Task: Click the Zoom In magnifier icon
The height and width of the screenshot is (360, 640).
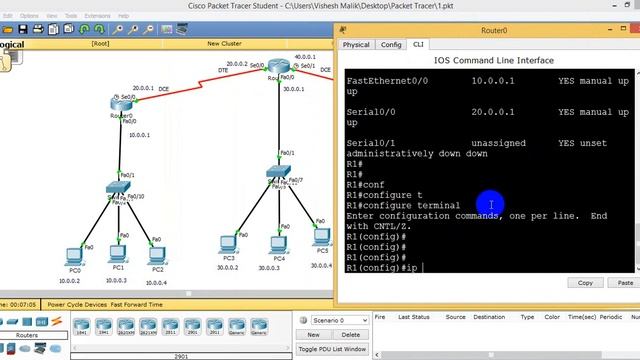Action: coord(118,29)
